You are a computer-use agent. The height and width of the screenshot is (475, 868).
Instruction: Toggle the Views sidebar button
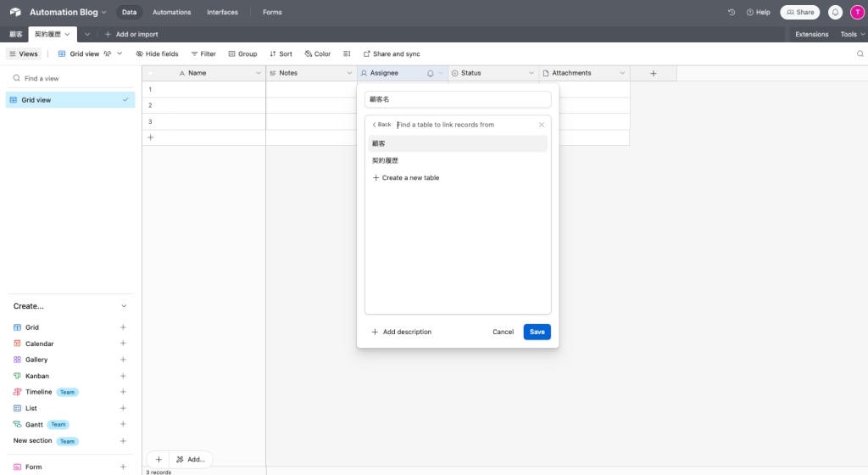click(x=24, y=53)
